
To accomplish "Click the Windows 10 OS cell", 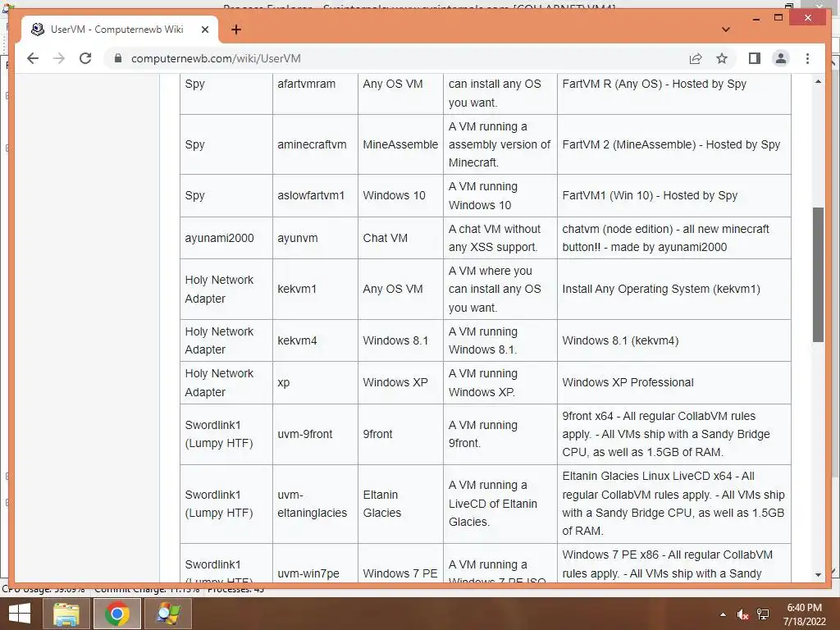I will tap(400, 195).
